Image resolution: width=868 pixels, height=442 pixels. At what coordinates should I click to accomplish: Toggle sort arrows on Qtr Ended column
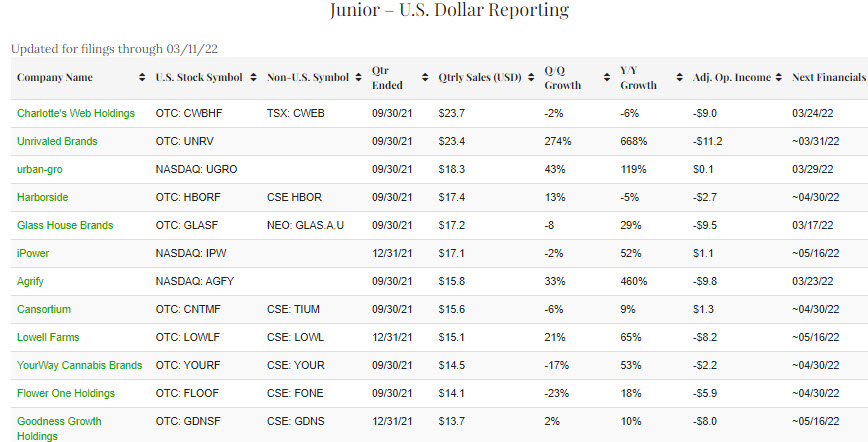424,78
